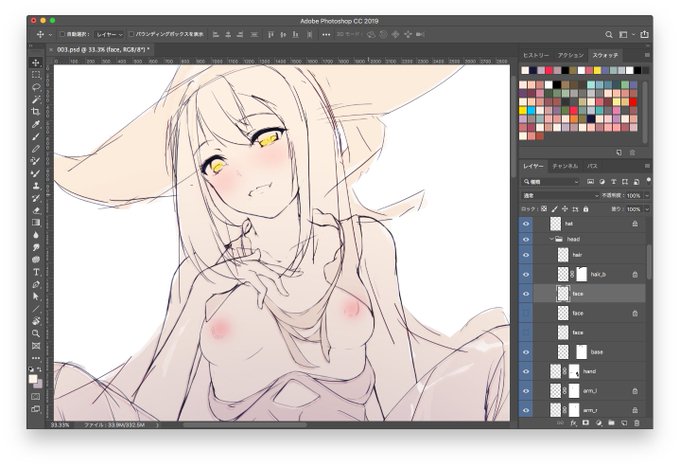Add a layer mask icon
This screenshot has height=467, width=680.
click(586, 423)
